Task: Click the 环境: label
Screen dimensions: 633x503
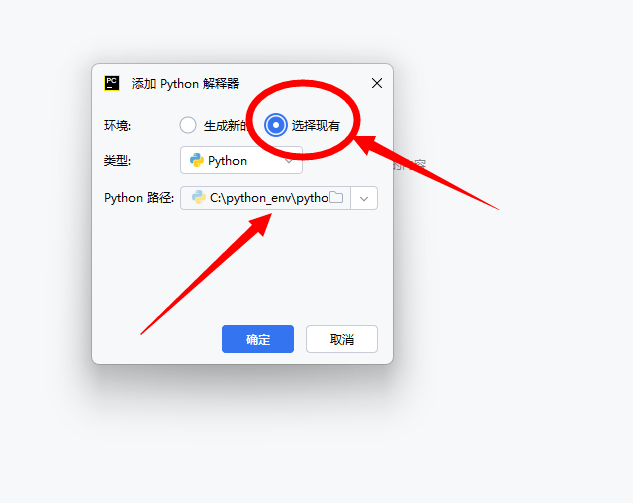Action: click(x=117, y=126)
